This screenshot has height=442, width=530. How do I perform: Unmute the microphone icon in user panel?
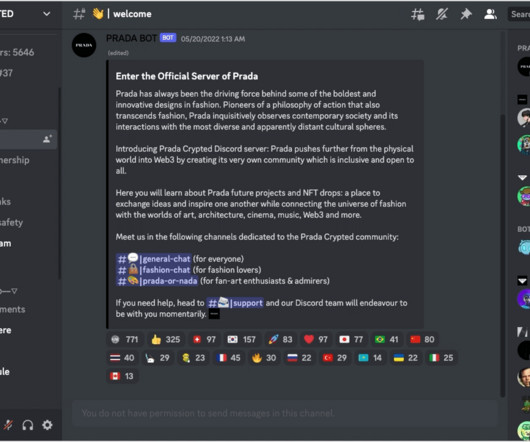click(x=7, y=425)
